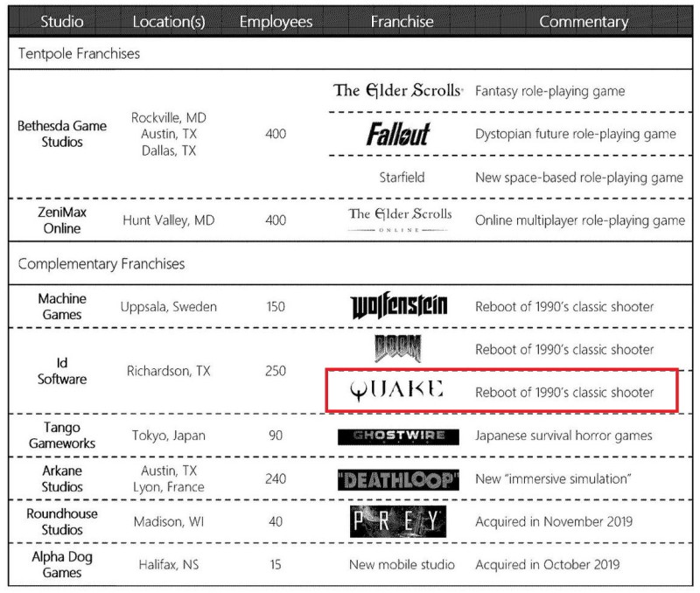
Task: Select the 'Acquired in November 2019' commentary
Action: pyautogui.click(x=554, y=521)
